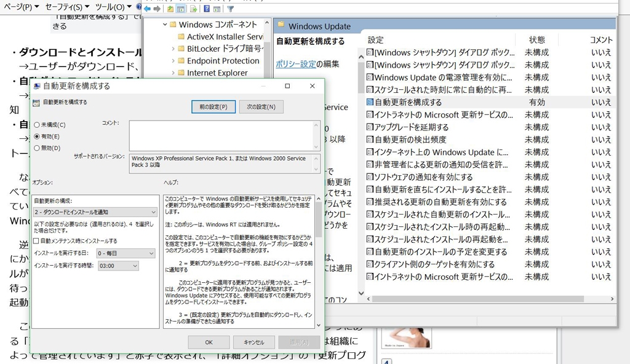Viewport: 630px width, 364px height.
Task: Click the Windows コンポーネント folder icon in tree
Action: pyautogui.click(x=173, y=25)
